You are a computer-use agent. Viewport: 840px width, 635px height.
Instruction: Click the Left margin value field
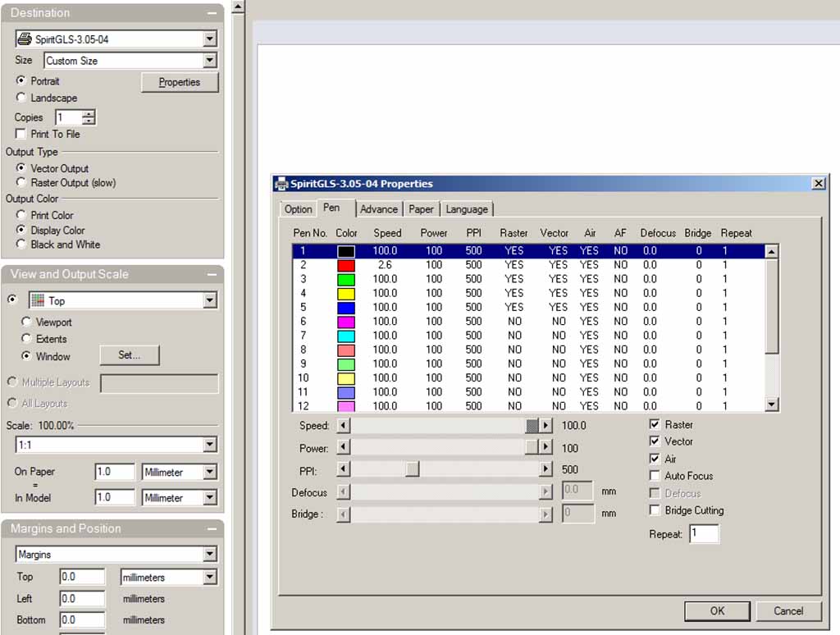(82, 599)
